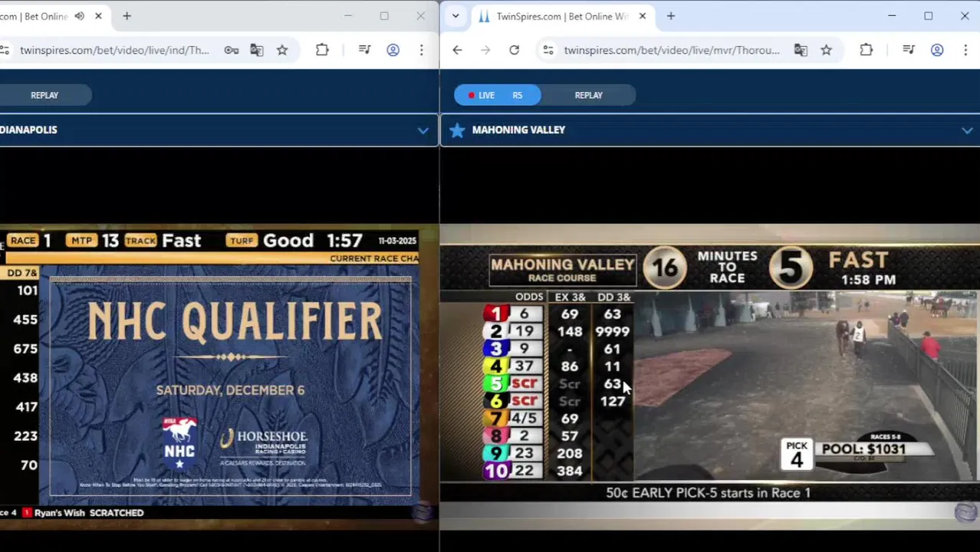View site information icon in left window
Viewport: 980px width, 552px height.
[5, 50]
